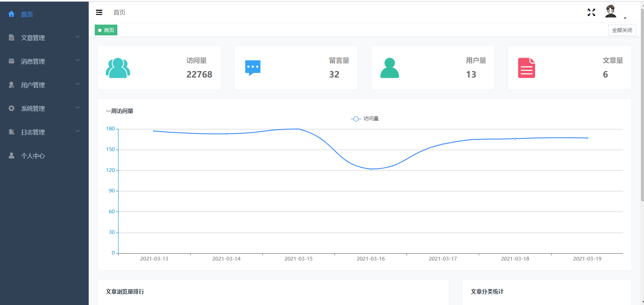
Task: Click the red 文章量 article icon
Action: click(x=527, y=68)
